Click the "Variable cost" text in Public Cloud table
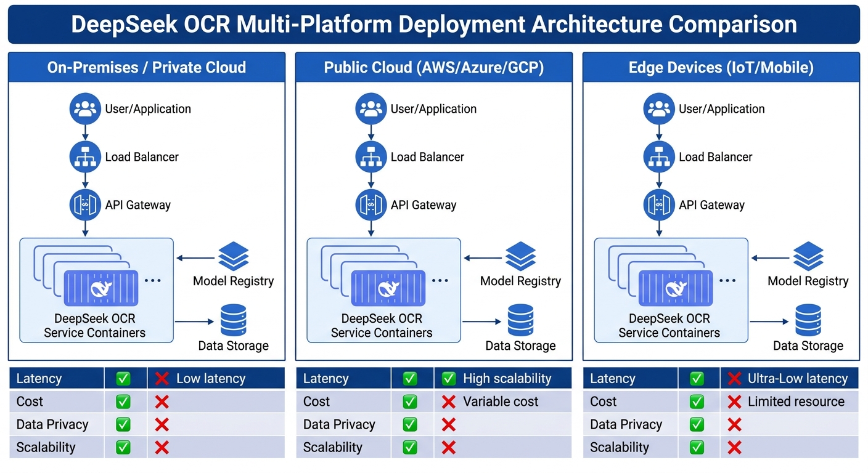 (501, 402)
